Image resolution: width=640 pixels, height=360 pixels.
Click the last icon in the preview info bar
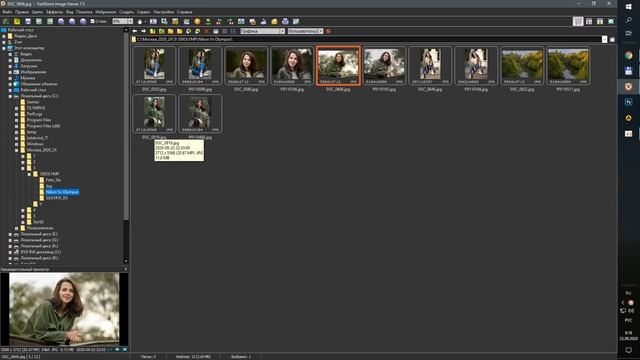coord(125,350)
